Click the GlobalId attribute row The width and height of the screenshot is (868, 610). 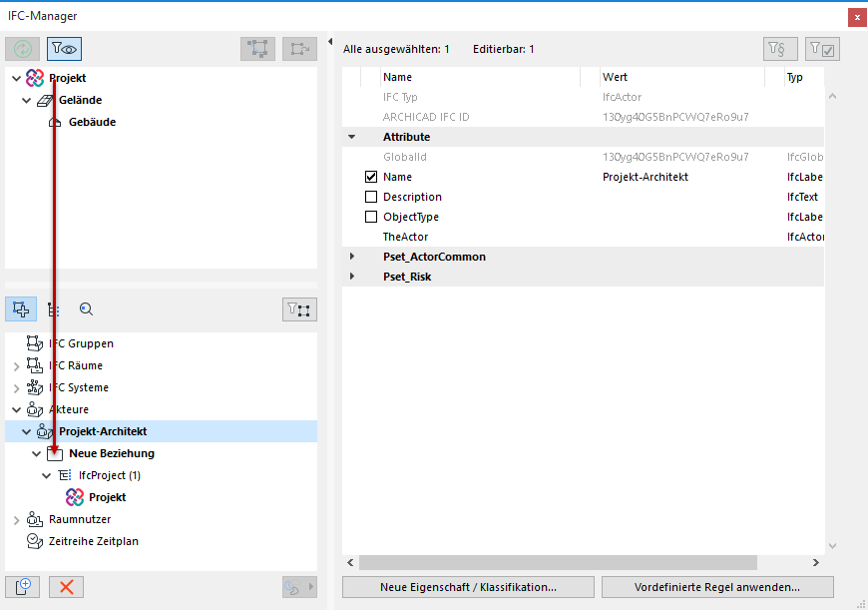pyautogui.click(x=583, y=157)
